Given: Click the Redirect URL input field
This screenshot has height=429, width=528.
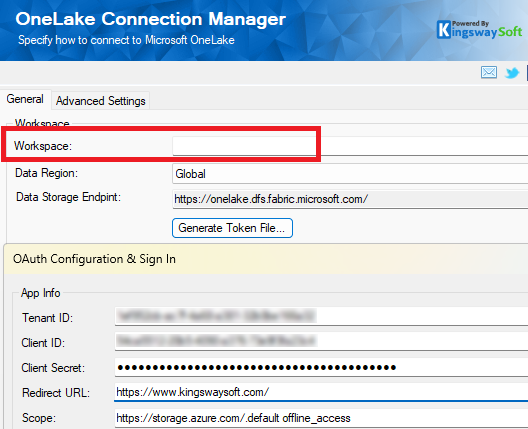Looking at the screenshot, I should [x=321, y=392].
